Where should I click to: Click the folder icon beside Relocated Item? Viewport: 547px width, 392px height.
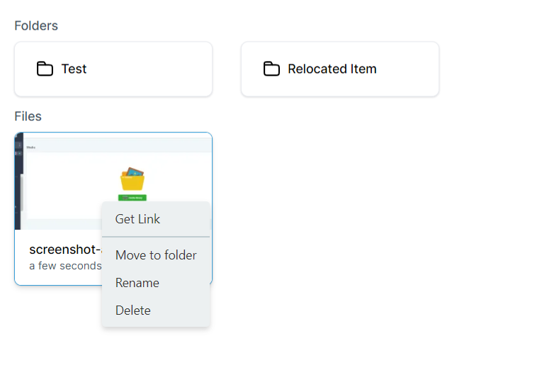[x=271, y=69]
